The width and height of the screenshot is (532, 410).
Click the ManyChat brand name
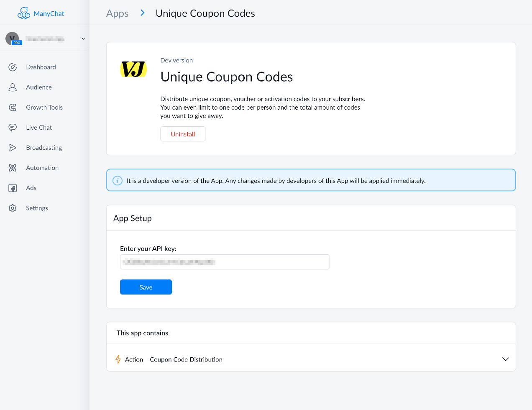(x=49, y=13)
